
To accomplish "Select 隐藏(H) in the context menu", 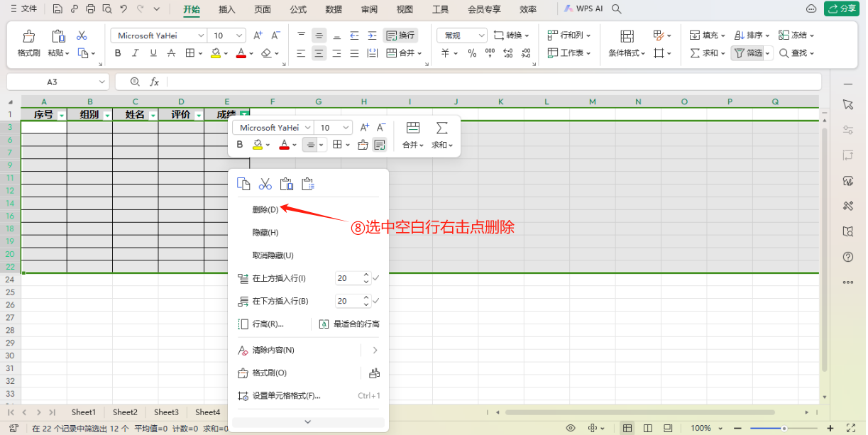I will click(x=265, y=232).
